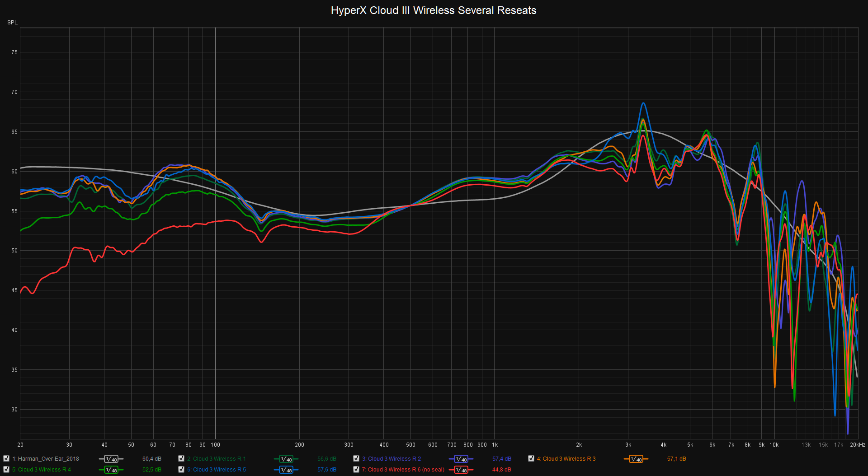
Task: Click the 100 Hz frequency axis label
Action: (x=216, y=444)
